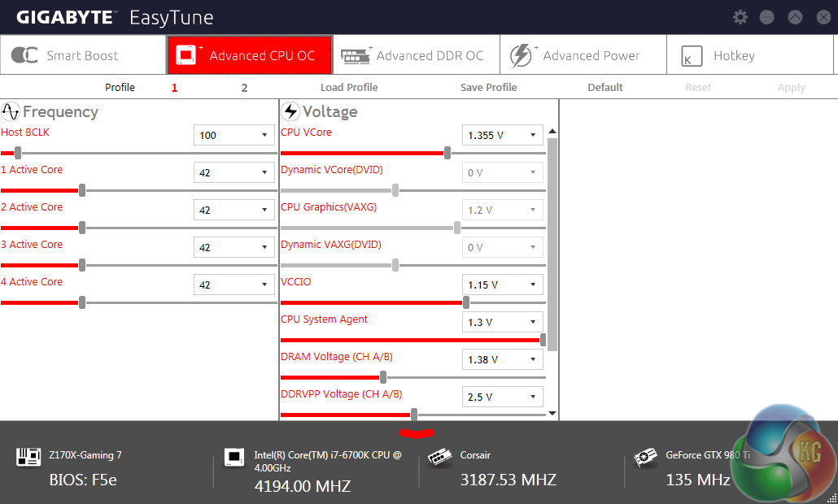This screenshot has height=504, width=838.
Task: Open the Advanced DDR OC tab
Action: coord(417,55)
